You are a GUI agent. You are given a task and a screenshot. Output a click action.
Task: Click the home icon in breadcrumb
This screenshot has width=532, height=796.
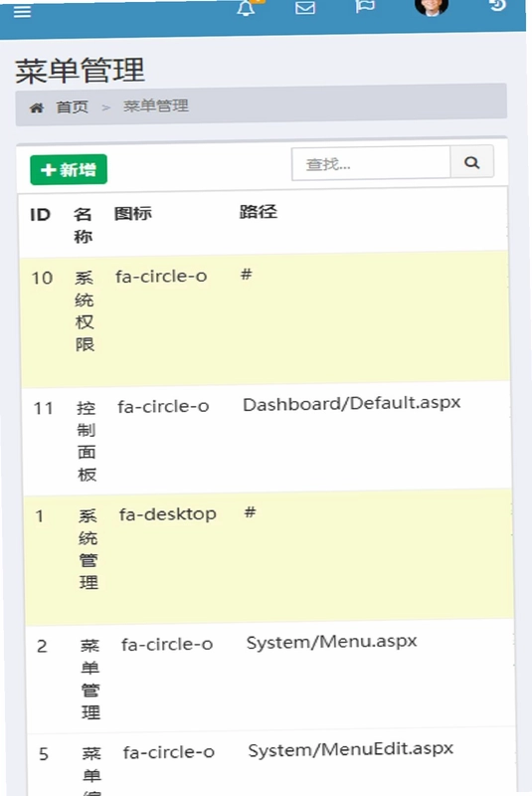[x=37, y=107]
